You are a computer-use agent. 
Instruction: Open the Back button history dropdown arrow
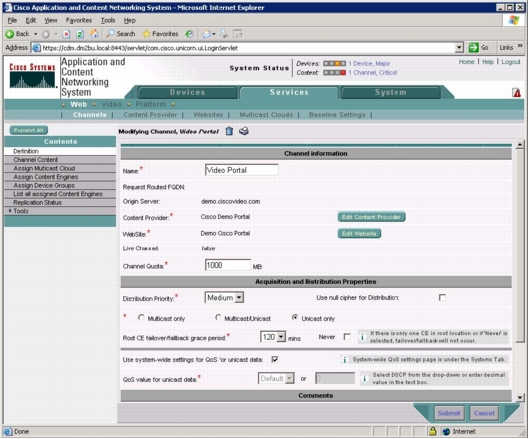click(x=35, y=34)
